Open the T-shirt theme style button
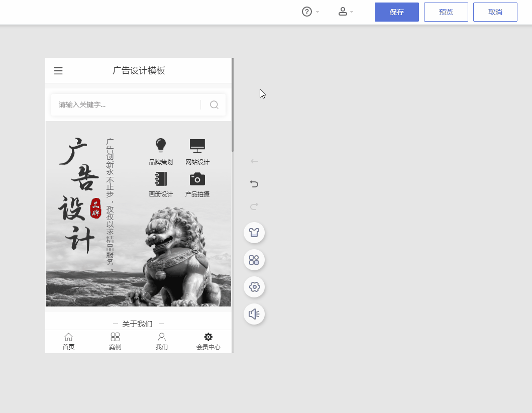Viewport: 532px width, 413px height. [x=254, y=233]
